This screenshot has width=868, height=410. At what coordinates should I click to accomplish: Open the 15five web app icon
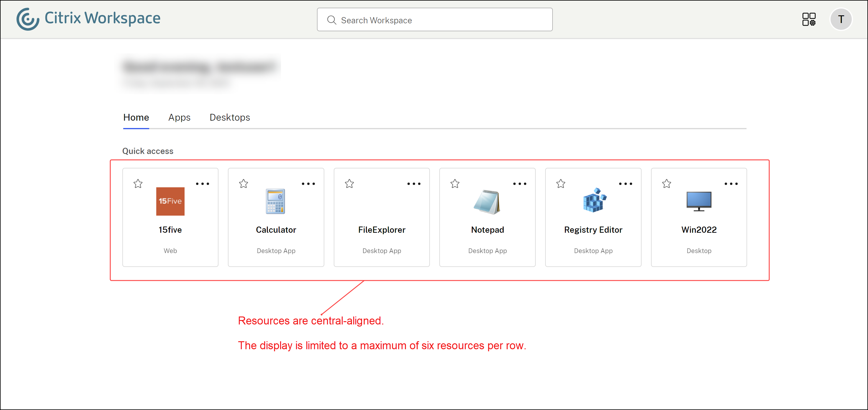point(170,201)
